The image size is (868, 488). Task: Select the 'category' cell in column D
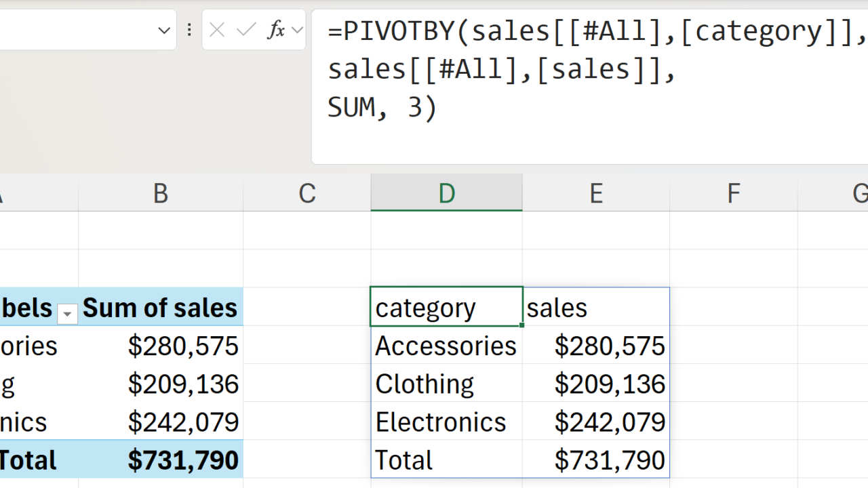click(x=446, y=308)
